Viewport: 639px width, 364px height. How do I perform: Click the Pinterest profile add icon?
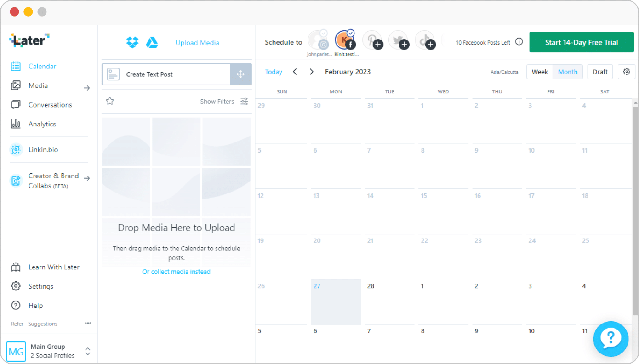[x=378, y=45]
